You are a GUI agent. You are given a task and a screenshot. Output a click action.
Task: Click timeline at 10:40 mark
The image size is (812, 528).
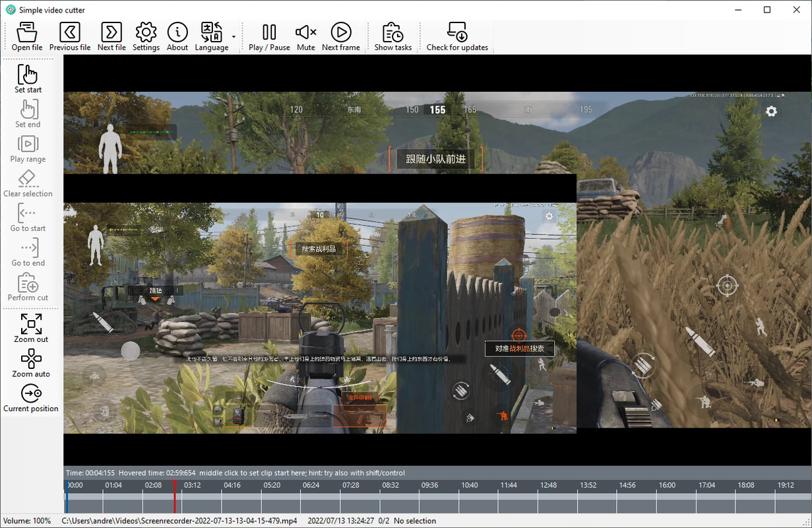click(x=470, y=485)
